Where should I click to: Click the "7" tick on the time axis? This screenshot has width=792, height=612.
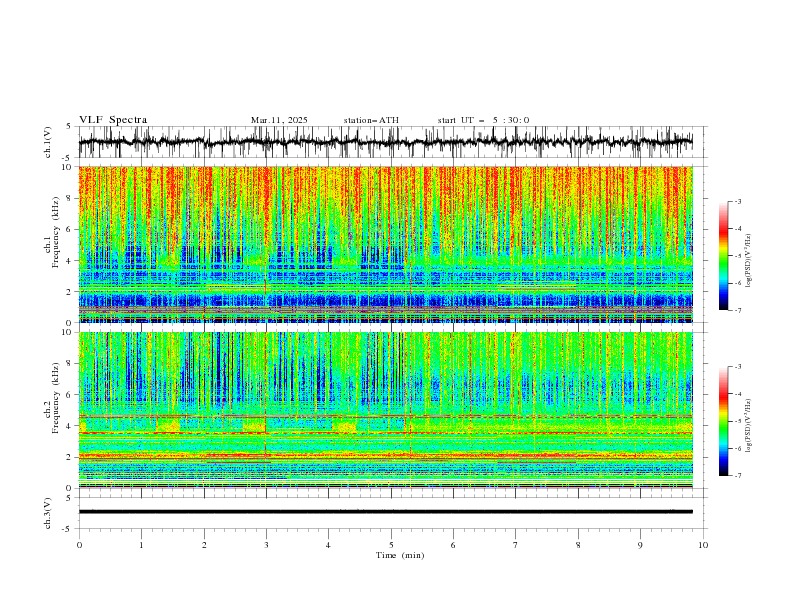coord(516,545)
